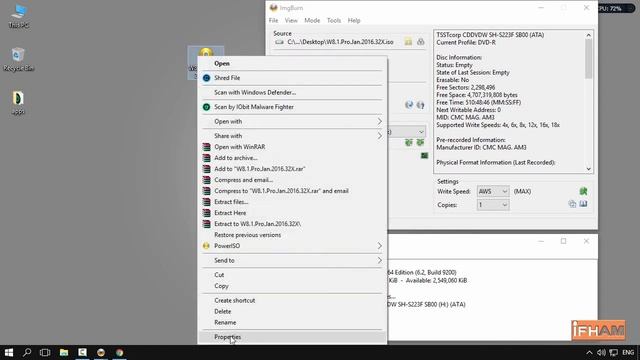Select the Recycle Bin desktop icon

(x=18, y=60)
